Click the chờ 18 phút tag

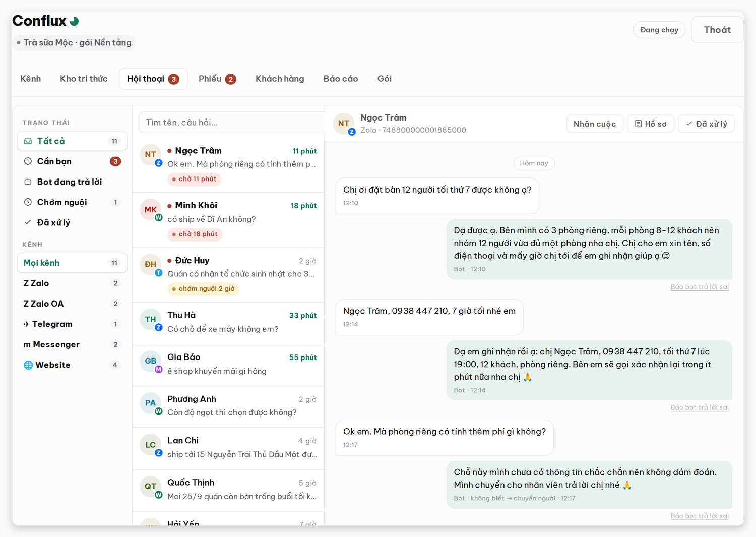click(x=195, y=234)
